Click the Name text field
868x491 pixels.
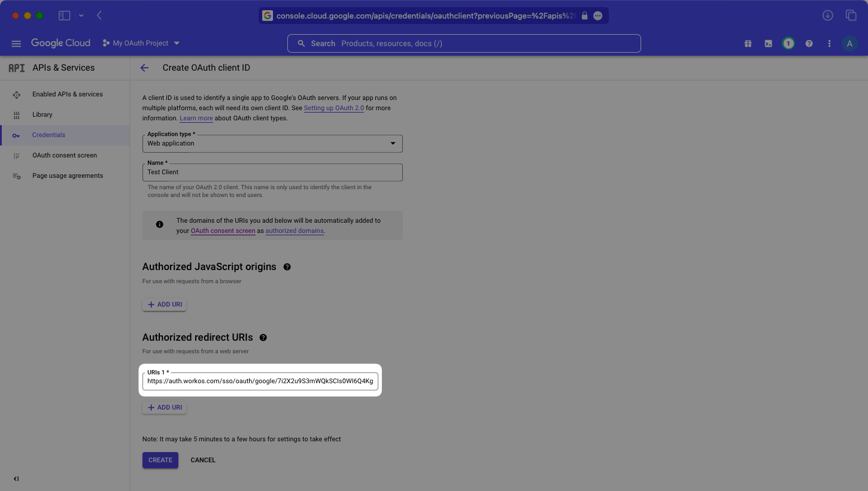(272, 172)
